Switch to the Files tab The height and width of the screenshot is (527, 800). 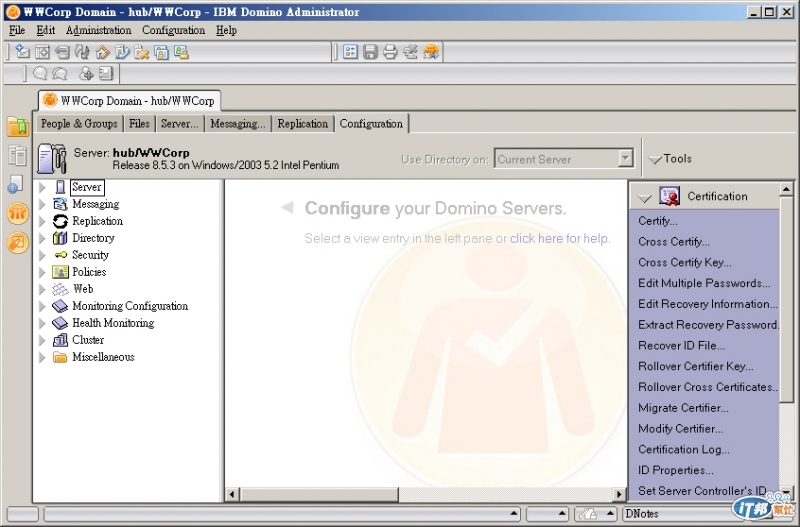(x=139, y=123)
